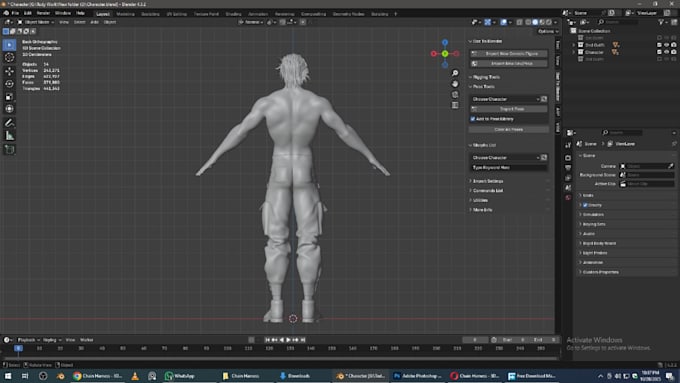Screen dimensions: 680x383
Task: Click the Camera field eyedropper icon
Action: click(x=670, y=166)
